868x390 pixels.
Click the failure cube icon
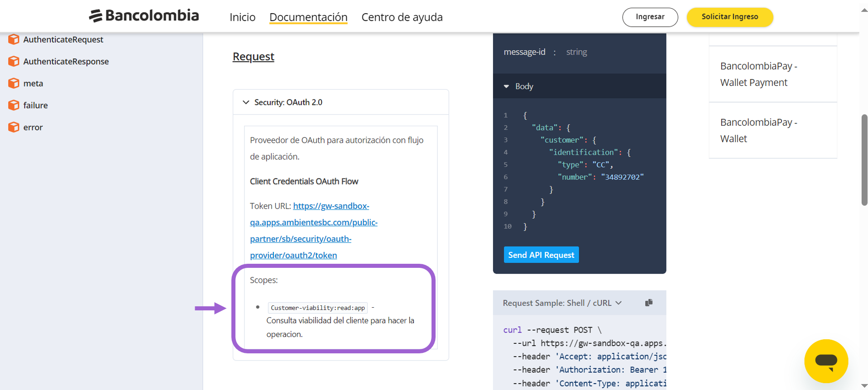pyautogui.click(x=14, y=105)
